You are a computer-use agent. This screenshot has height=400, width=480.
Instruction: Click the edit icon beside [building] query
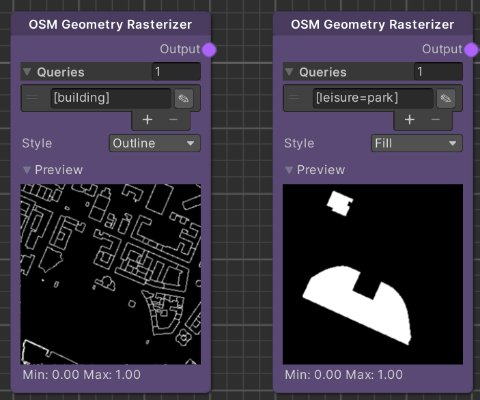184,98
